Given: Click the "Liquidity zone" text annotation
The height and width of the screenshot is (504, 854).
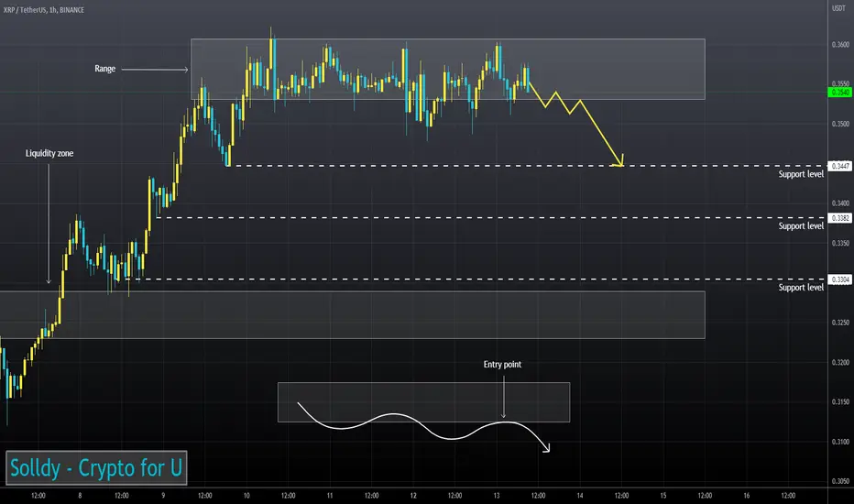Looking at the screenshot, I should [x=49, y=154].
